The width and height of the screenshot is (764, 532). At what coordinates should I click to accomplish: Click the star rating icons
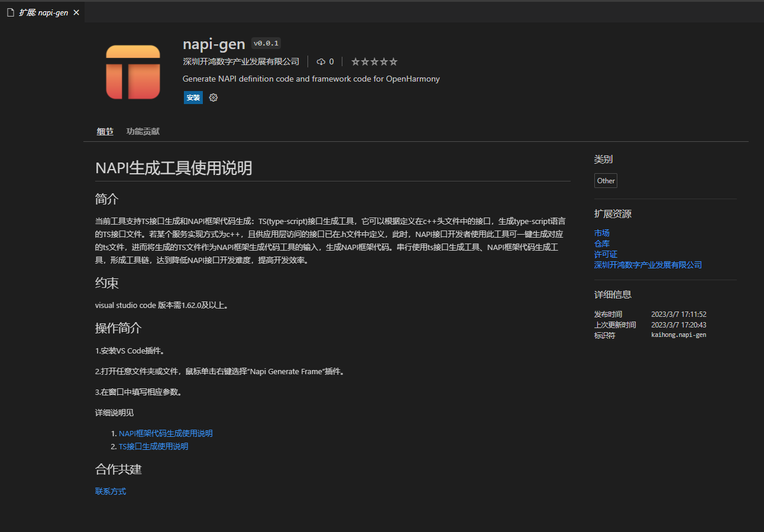coord(374,61)
